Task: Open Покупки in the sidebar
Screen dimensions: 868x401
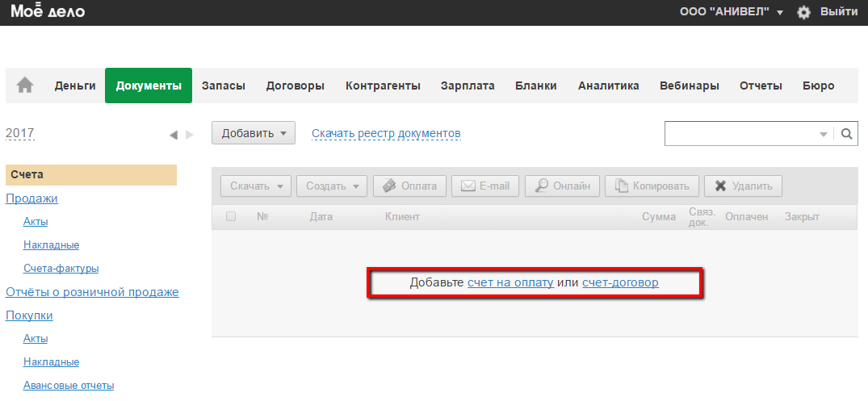Action: pos(29,315)
